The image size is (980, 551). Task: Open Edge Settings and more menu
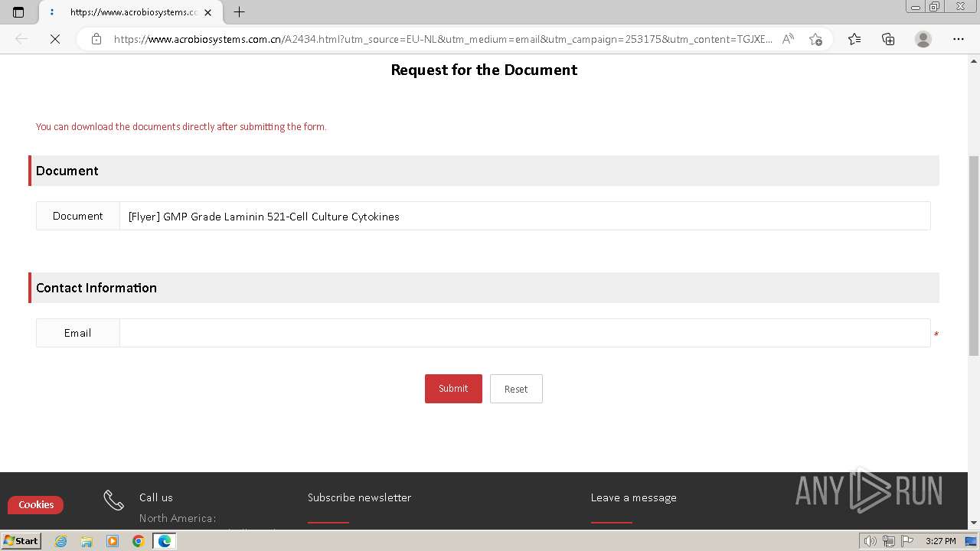pos(959,39)
